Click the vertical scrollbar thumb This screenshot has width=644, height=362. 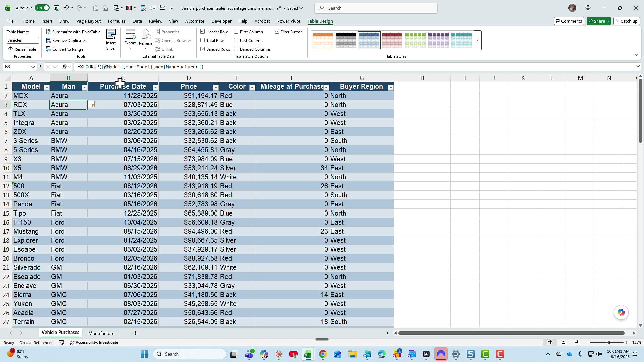pyautogui.click(x=640, y=111)
